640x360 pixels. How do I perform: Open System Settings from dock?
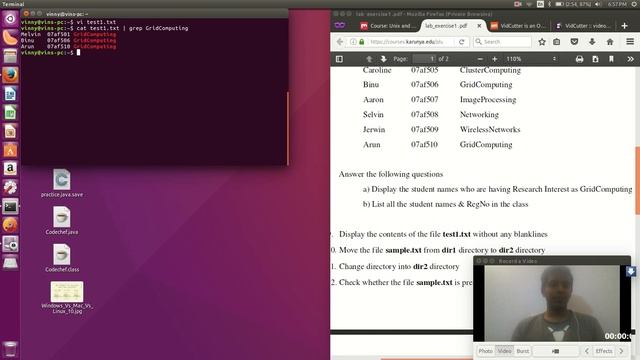tap(10, 187)
